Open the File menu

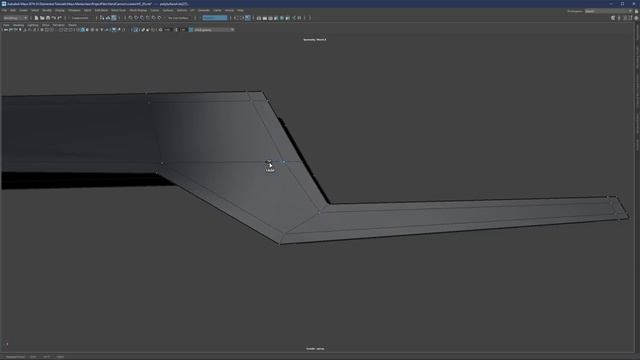click(x=4, y=10)
